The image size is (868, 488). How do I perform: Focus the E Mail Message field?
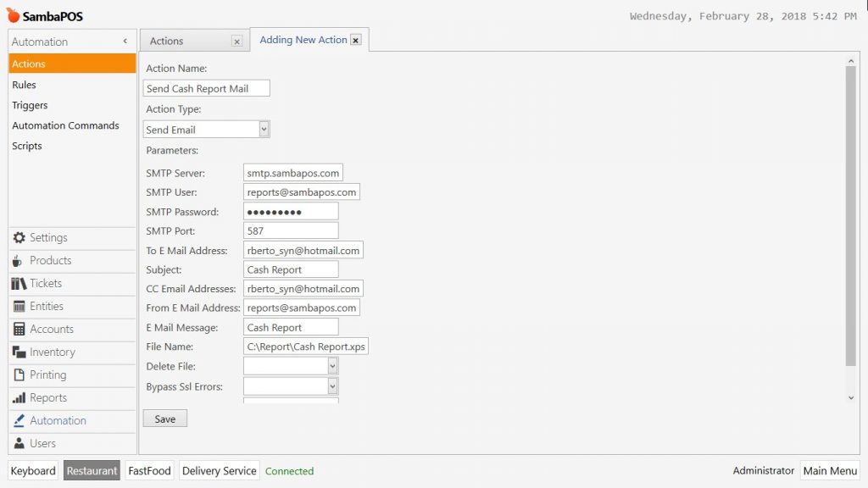click(x=291, y=327)
